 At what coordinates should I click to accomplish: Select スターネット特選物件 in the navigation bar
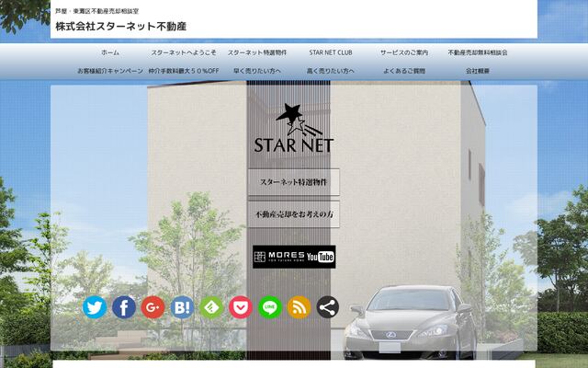(x=257, y=52)
